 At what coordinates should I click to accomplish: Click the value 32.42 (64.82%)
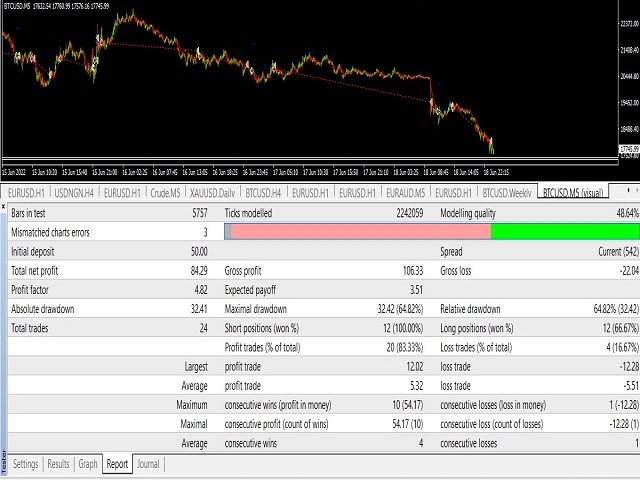click(400, 309)
